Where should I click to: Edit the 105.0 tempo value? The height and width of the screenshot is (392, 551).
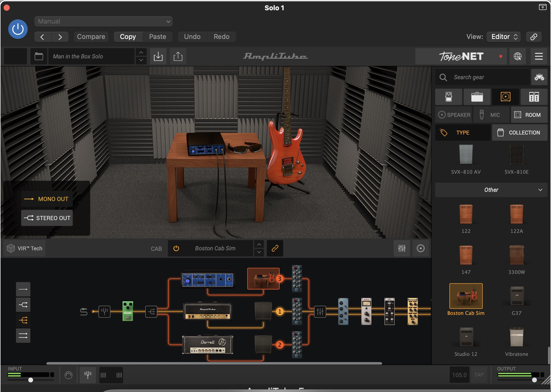(459, 375)
